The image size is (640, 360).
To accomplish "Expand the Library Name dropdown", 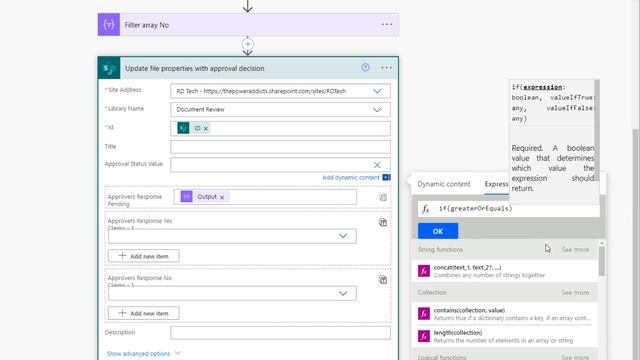I will (x=377, y=109).
